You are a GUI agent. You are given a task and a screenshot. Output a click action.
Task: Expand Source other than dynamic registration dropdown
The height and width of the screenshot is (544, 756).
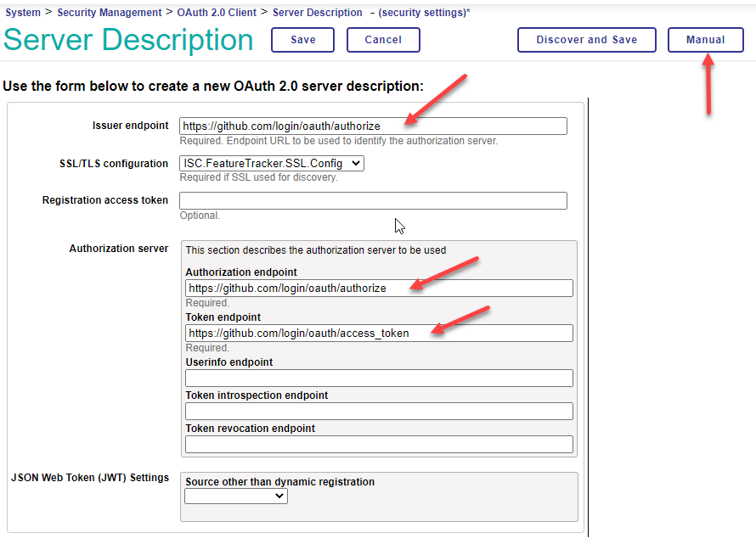point(236,496)
